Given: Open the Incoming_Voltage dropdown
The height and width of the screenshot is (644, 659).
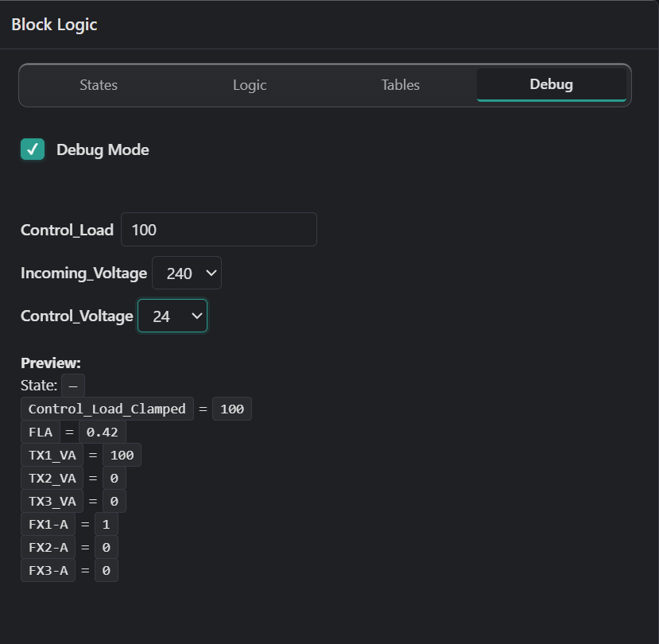Looking at the screenshot, I should click(x=187, y=273).
